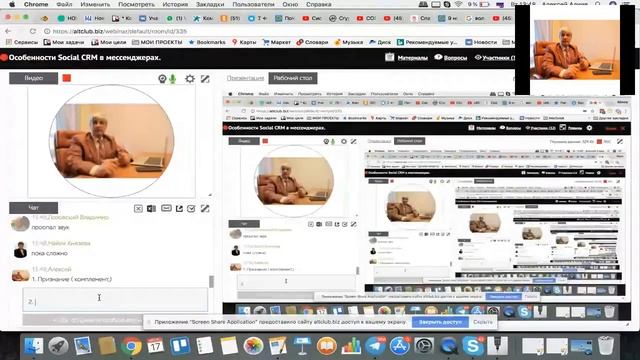Open the Новости bookmark
Viewport: 640px width, 360px height.
pyautogui.click(x=481, y=42)
